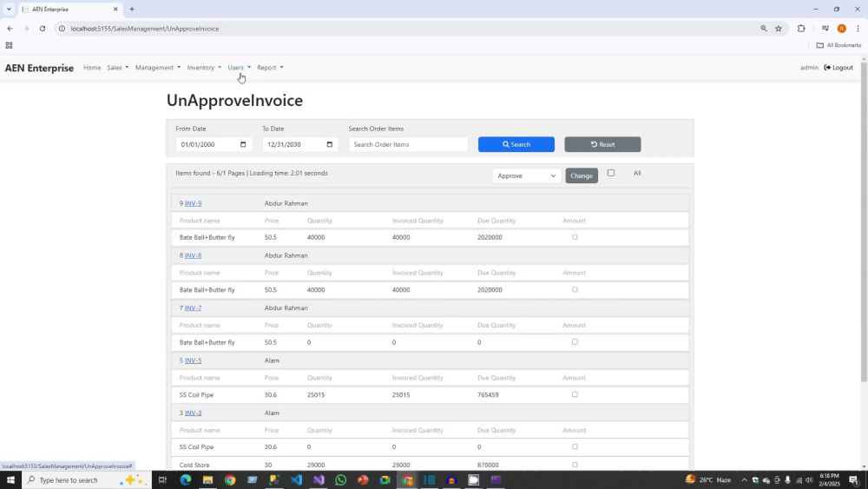Viewport: 868px width, 489px height.
Task: Open File Explorer from the taskbar
Action: click(x=207, y=479)
